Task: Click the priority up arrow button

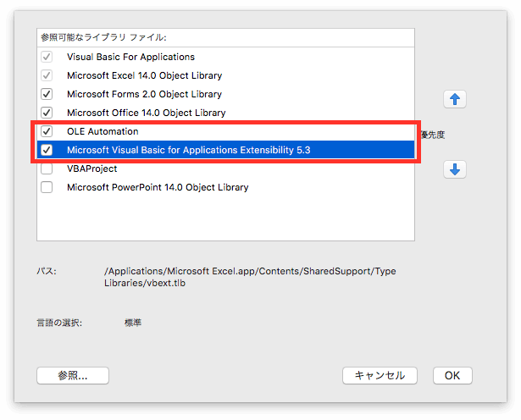Action: 455,99
